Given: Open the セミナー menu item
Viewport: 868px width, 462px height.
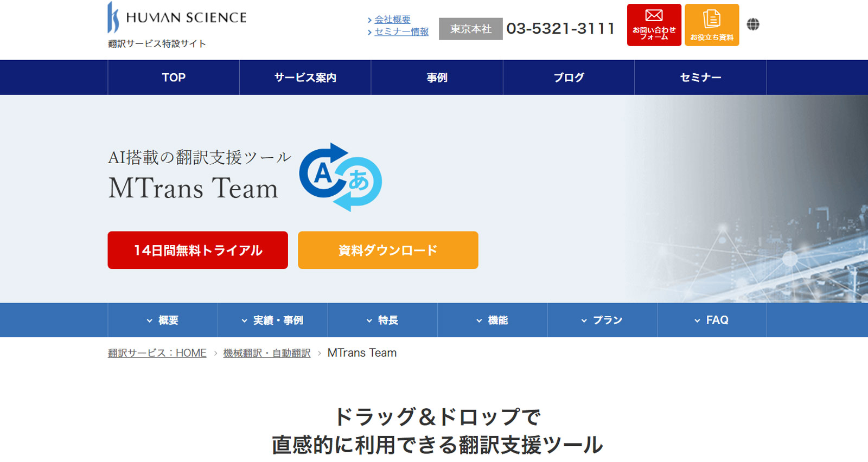Looking at the screenshot, I should coord(701,78).
